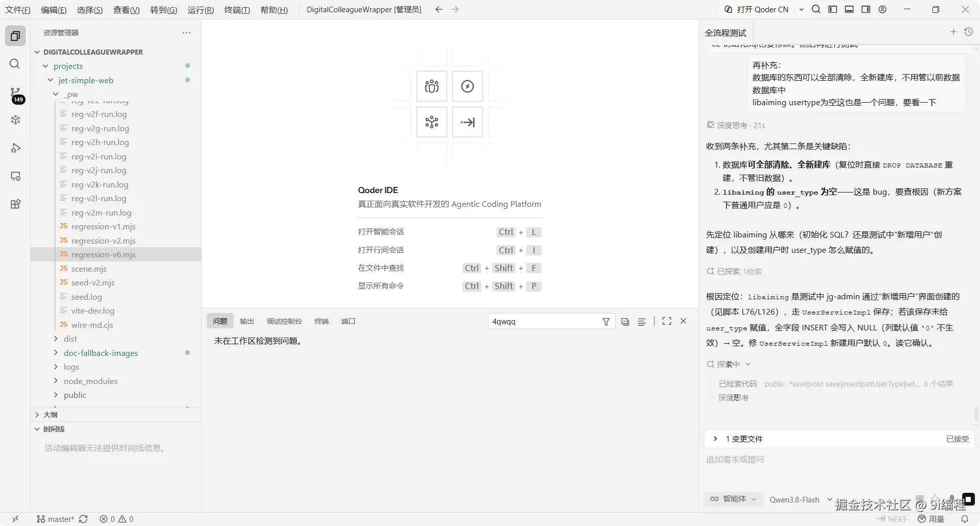Click the sync changes icon beside master

point(84,519)
